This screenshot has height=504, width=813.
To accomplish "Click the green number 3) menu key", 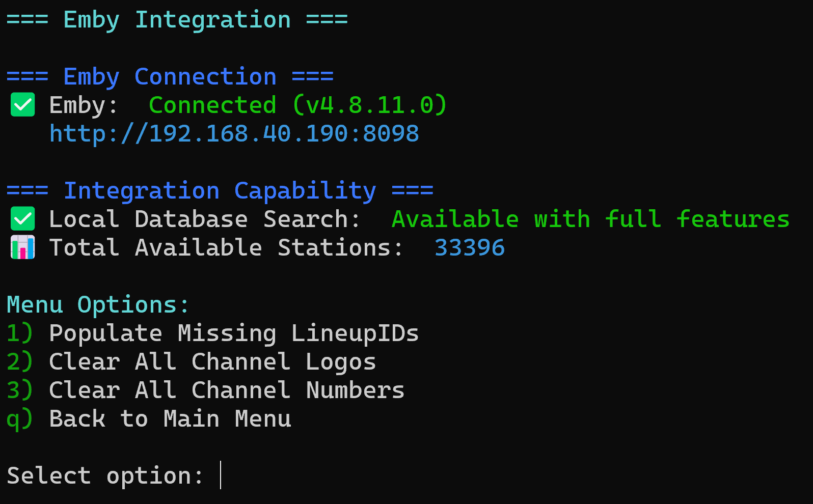I will click(20, 390).
